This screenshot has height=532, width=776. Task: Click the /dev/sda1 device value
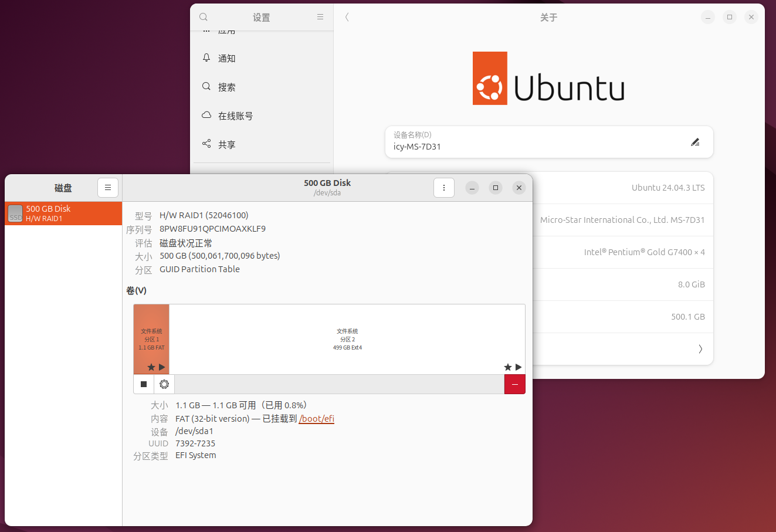click(194, 431)
